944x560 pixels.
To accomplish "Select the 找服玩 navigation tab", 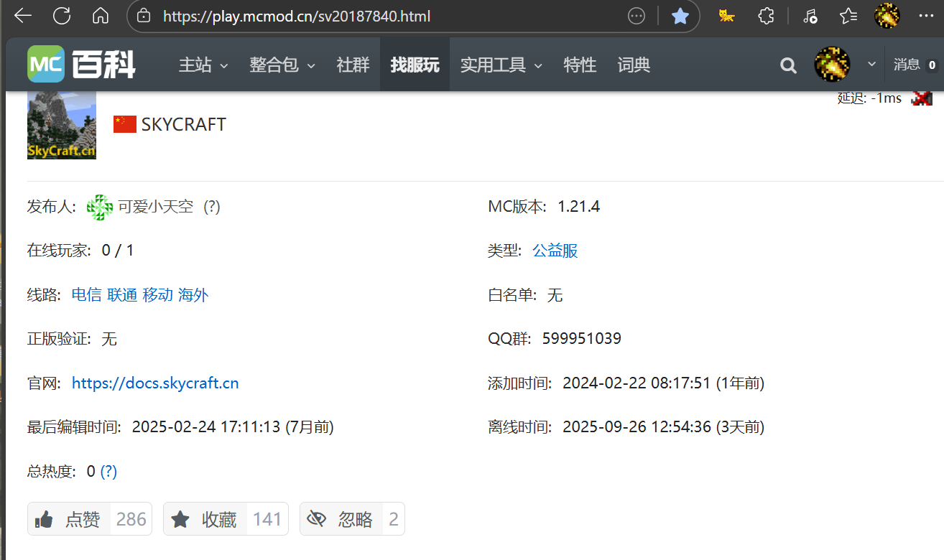I will [415, 65].
